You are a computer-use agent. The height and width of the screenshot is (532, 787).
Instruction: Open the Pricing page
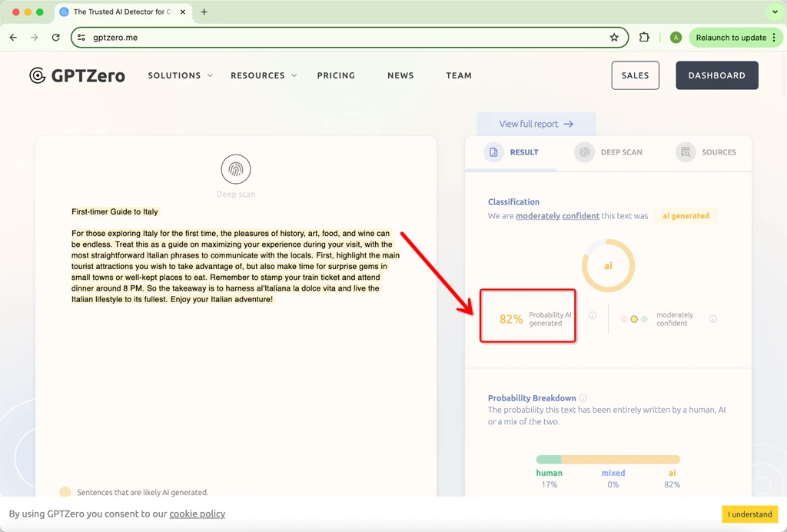pos(336,75)
